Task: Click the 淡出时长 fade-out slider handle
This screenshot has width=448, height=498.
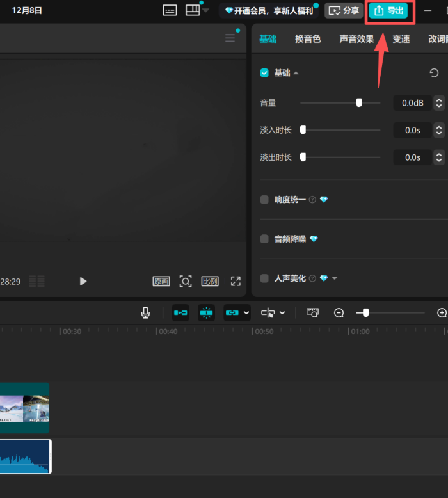Action: tap(303, 157)
